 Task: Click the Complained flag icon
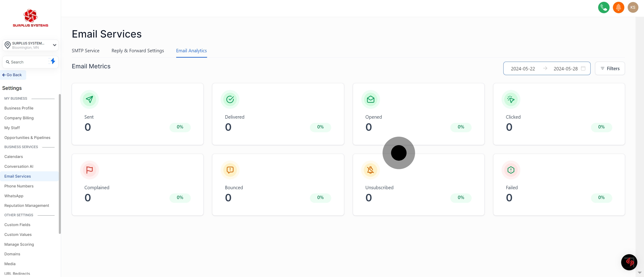(x=89, y=170)
